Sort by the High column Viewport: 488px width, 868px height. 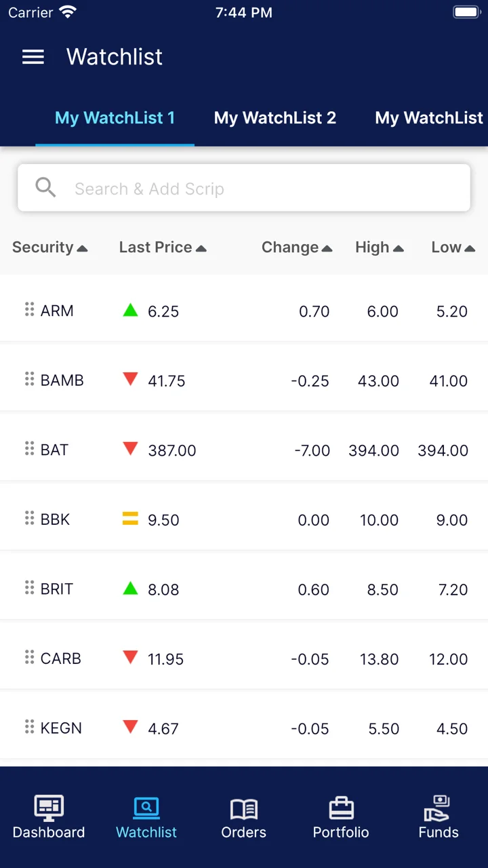[380, 248]
